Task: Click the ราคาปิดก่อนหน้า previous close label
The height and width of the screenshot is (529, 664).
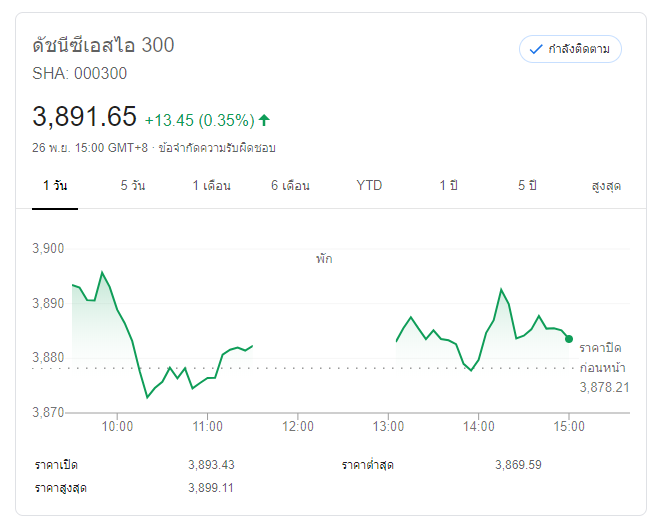Action: [603, 357]
